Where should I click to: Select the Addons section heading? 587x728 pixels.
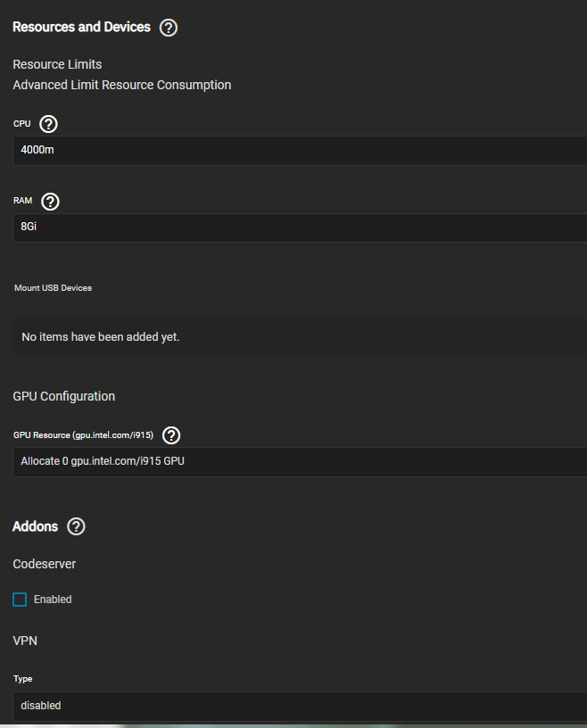point(36,526)
